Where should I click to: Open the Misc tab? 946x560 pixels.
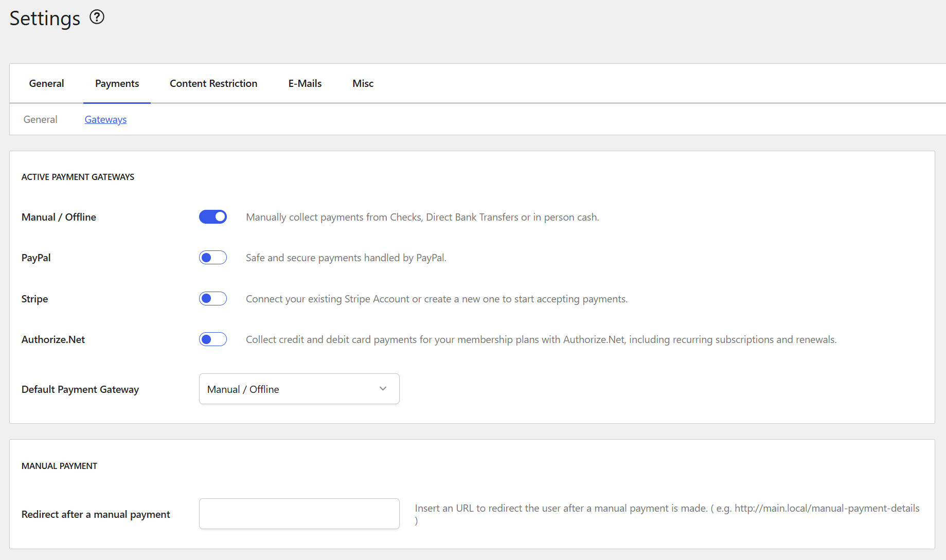click(x=363, y=83)
